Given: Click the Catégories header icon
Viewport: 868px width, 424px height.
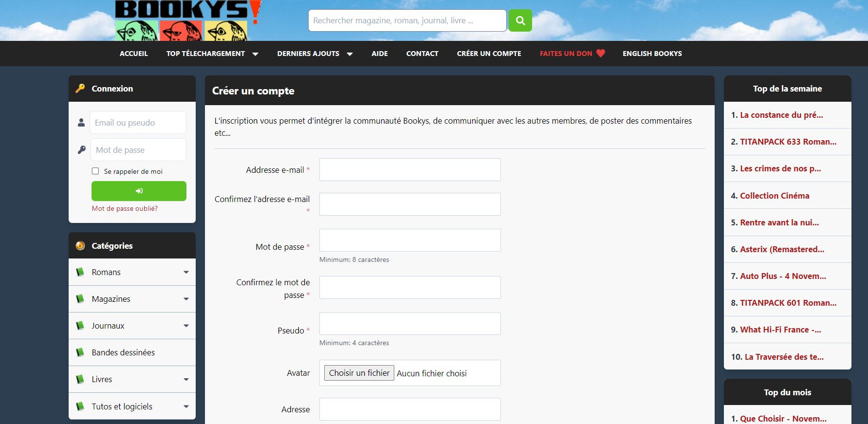Looking at the screenshot, I should coord(80,245).
